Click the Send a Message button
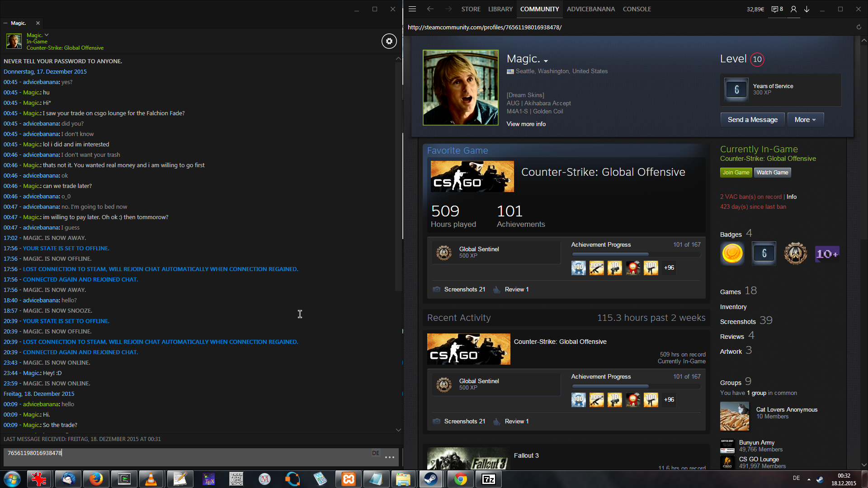868x488 pixels. click(x=752, y=120)
